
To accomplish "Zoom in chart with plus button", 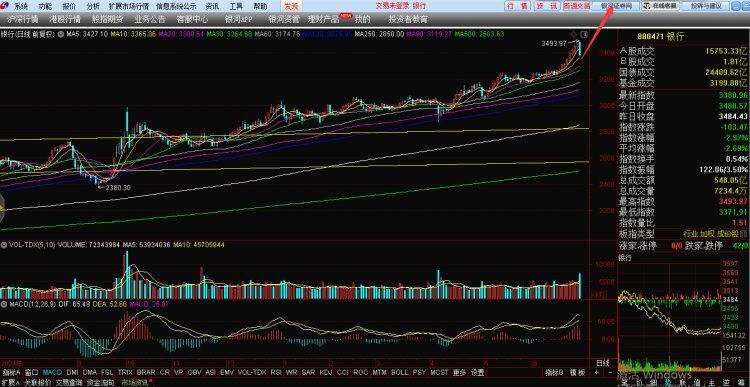I will click(x=596, y=372).
